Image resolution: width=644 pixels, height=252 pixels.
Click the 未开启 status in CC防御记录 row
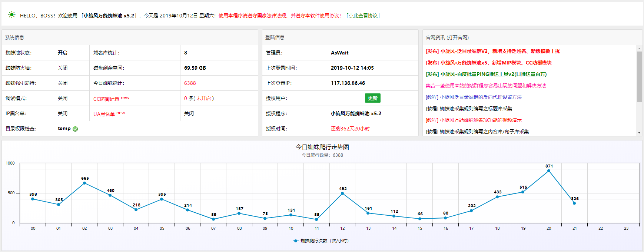203,98
